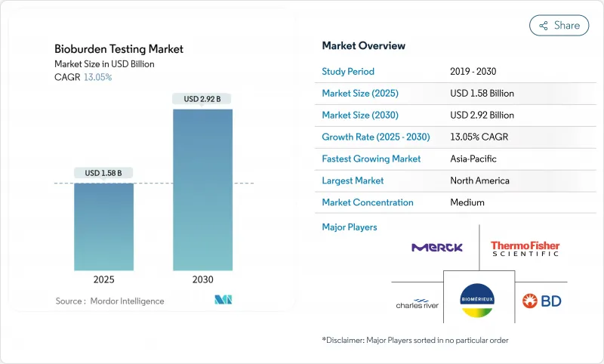604x364 pixels.
Task: Click the USD 2.92 B label
Action: 202,99
